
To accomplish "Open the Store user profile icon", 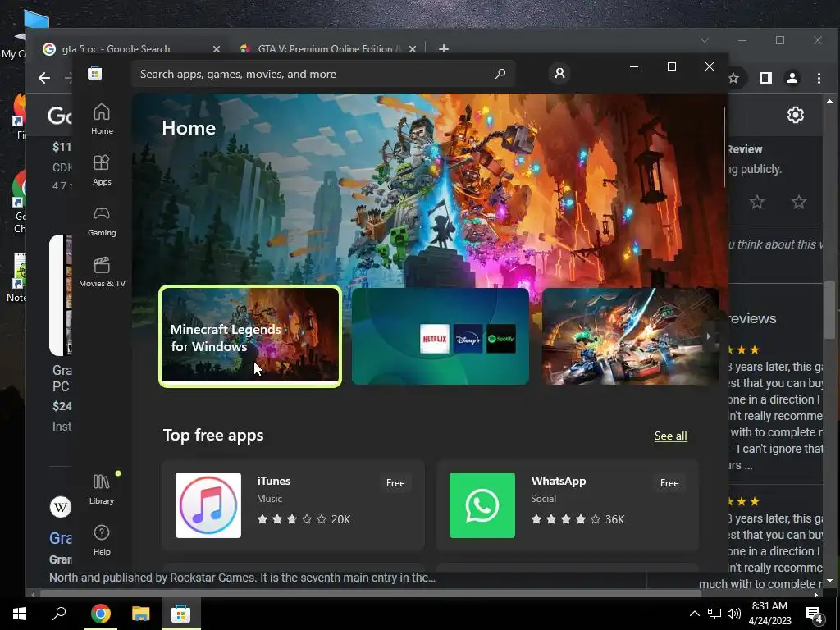I will 559,73.
